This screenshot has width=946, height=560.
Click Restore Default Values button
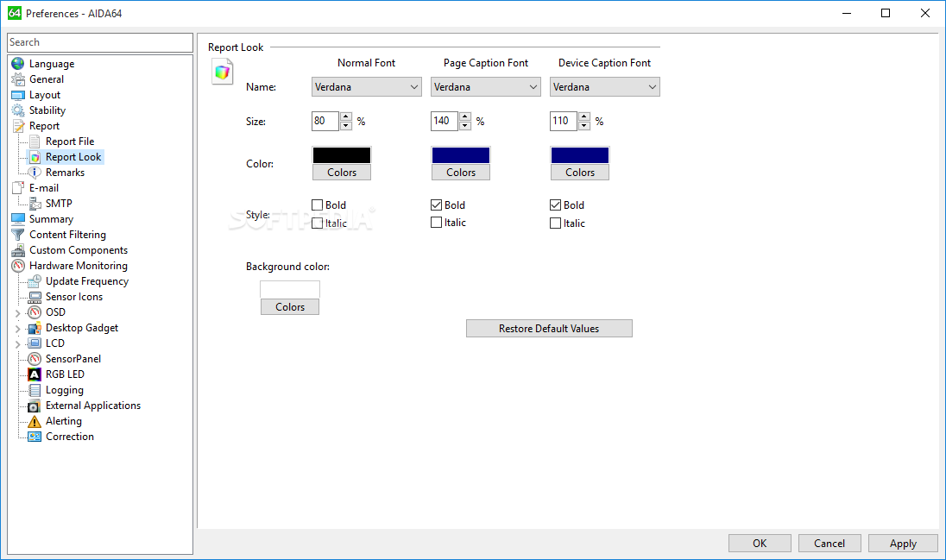click(549, 328)
